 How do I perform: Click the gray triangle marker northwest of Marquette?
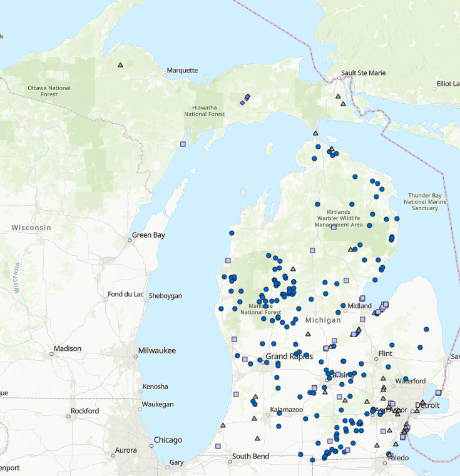point(120,65)
